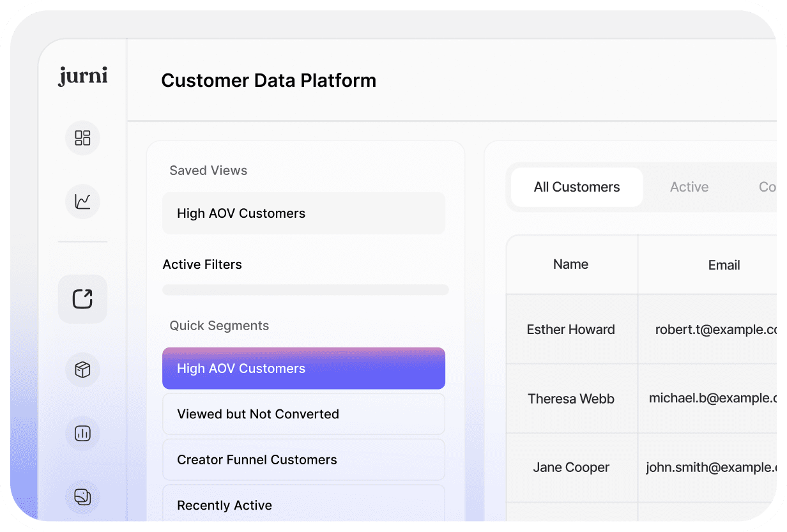Open the dashboard grid icon in sidebar

pos(82,138)
